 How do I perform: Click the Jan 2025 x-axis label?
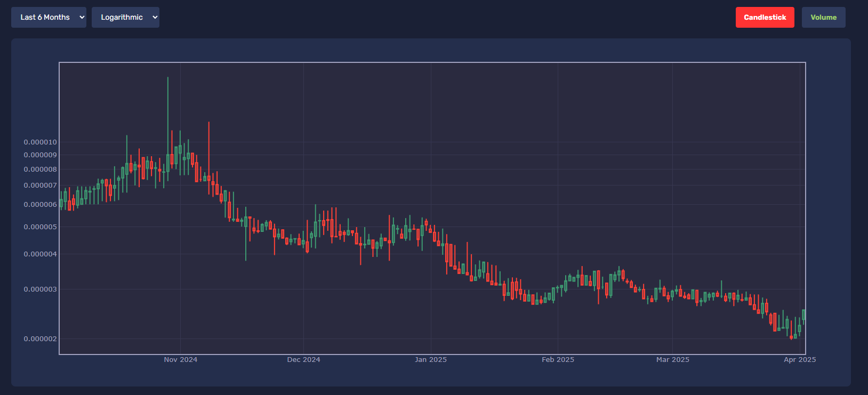[x=431, y=360]
